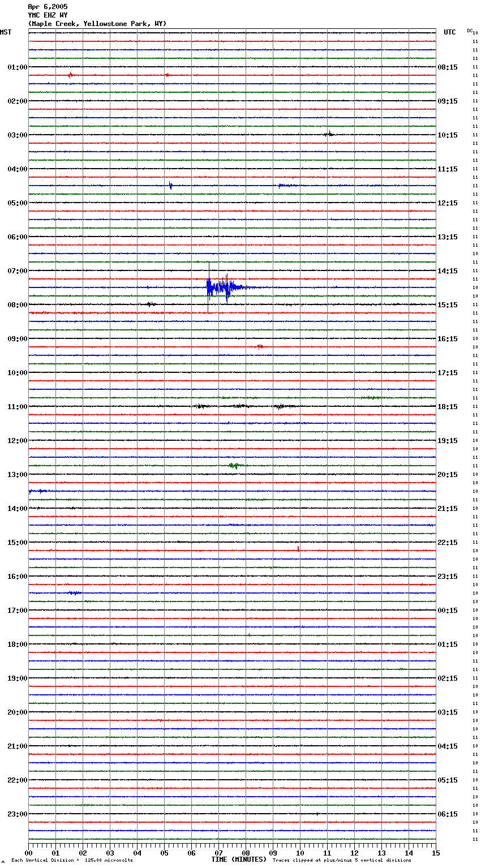Click the '06:15' UTC time label
The image size is (481, 868).
click(x=448, y=814)
